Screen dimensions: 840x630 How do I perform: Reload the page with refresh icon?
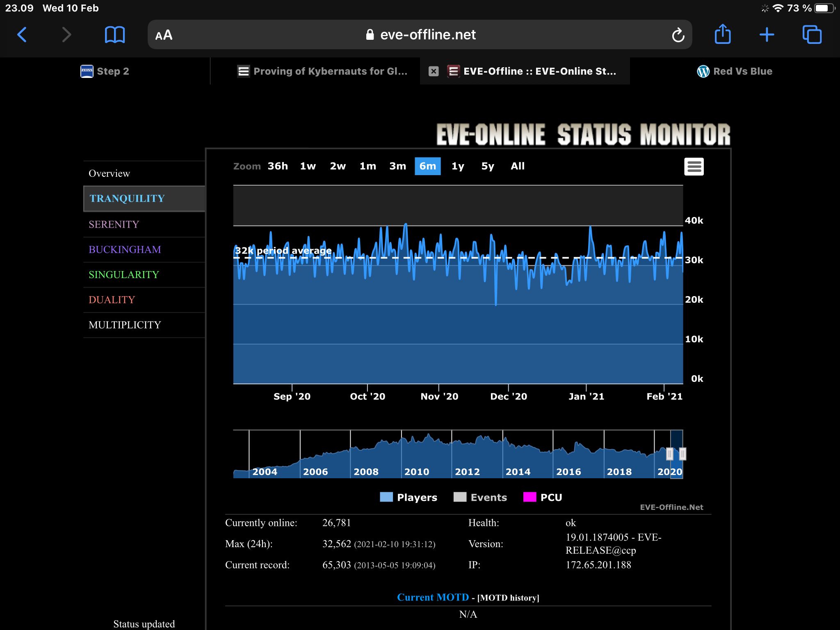[678, 35]
